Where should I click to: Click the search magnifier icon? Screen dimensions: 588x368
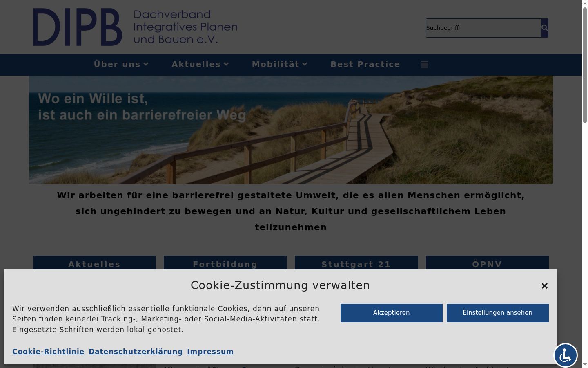point(545,28)
